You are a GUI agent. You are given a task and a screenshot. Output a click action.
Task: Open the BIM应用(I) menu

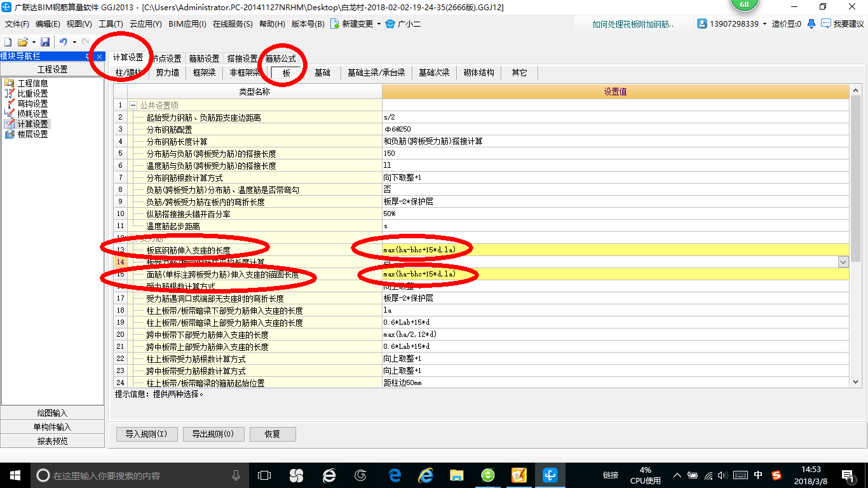pos(187,24)
